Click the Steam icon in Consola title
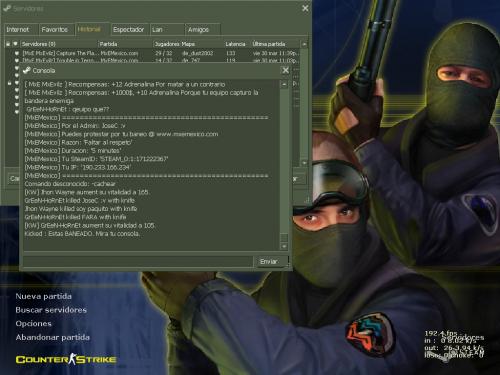This screenshot has width=500, height=375. (27, 70)
